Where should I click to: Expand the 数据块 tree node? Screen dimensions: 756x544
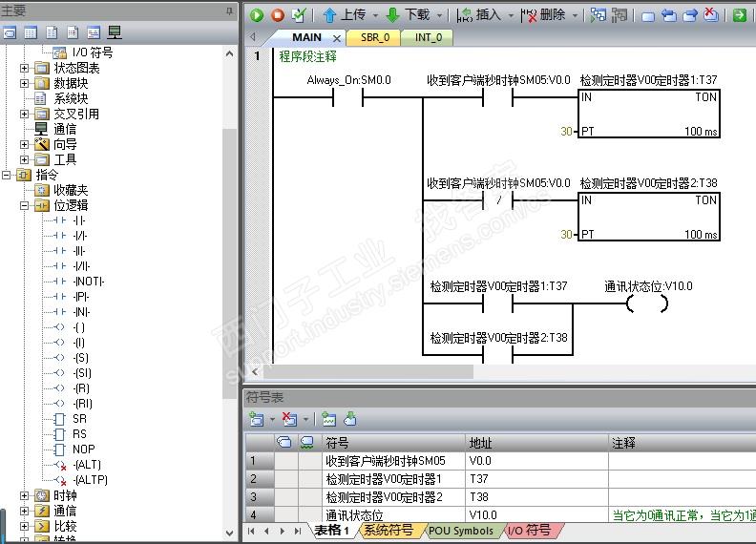(x=24, y=83)
